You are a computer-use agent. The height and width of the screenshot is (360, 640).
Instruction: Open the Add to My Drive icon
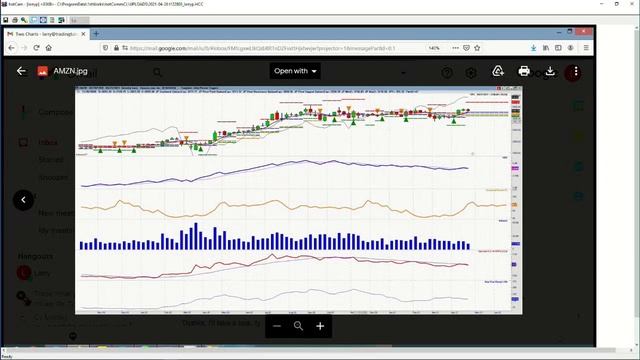click(x=498, y=71)
